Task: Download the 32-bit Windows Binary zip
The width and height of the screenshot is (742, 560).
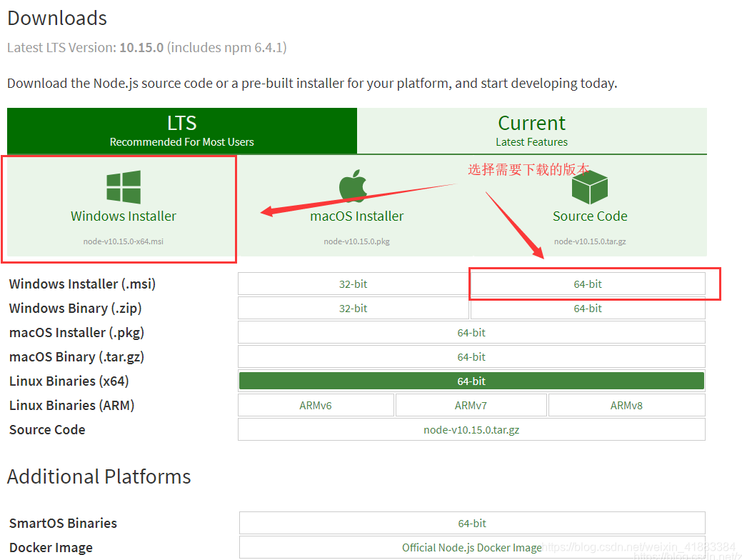Action: click(353, 308)
